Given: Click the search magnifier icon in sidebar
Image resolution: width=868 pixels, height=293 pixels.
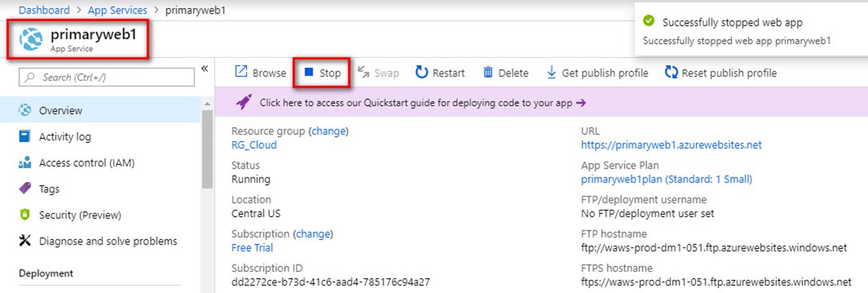Looking at the screenshot, I should pos(30,77).
